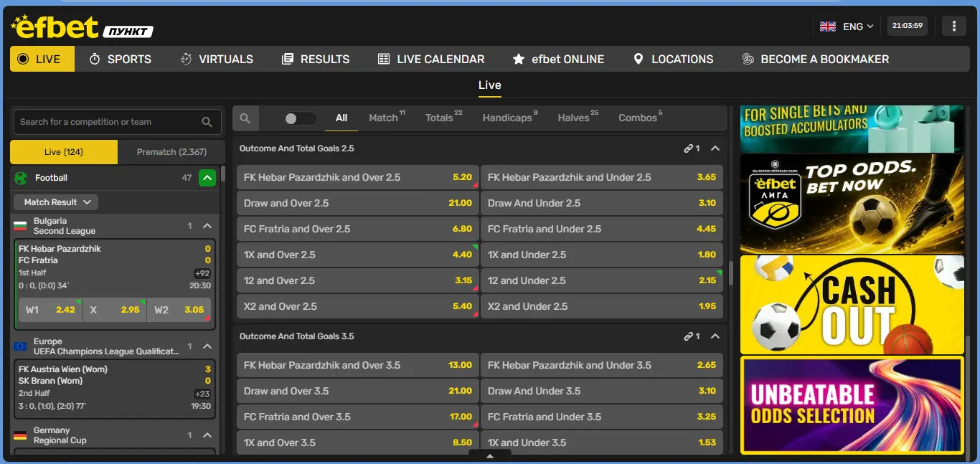The image size is (980, 464).
Task: Open the three-dot options menu
Action: [953, 26]
